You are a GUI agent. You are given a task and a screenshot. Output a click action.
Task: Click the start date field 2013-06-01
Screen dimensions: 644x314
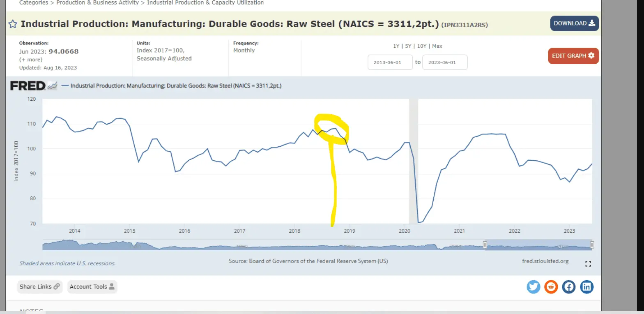[390, 62]
